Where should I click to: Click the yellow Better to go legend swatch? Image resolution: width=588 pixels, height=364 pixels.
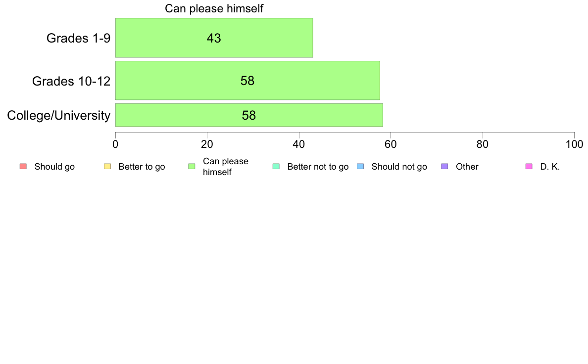tap(107, 167)
